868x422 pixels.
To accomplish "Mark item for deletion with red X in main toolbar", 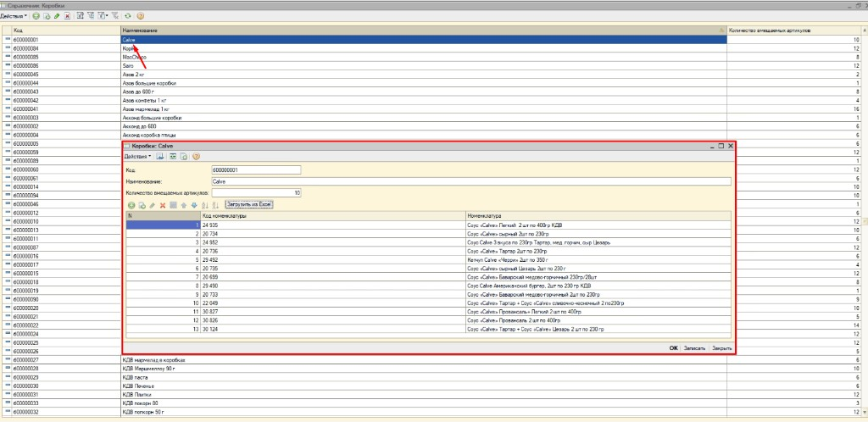I will click(x=67, y=16).
